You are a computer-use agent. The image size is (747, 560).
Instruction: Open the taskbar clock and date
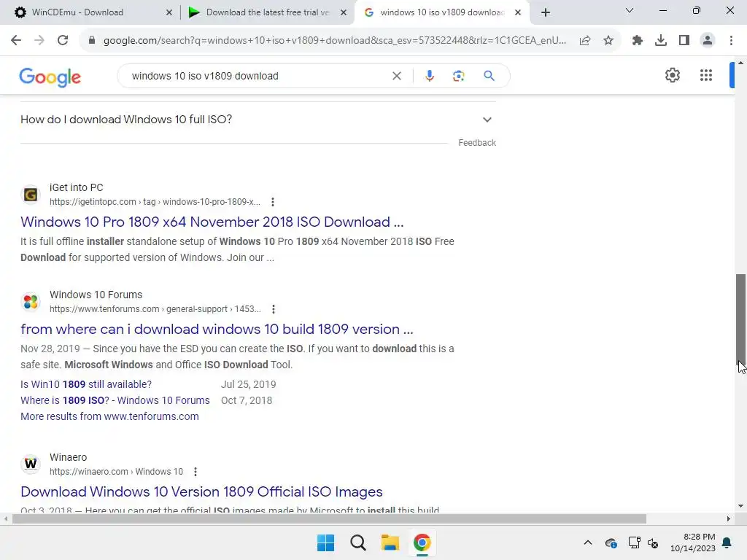click(693, 542)
